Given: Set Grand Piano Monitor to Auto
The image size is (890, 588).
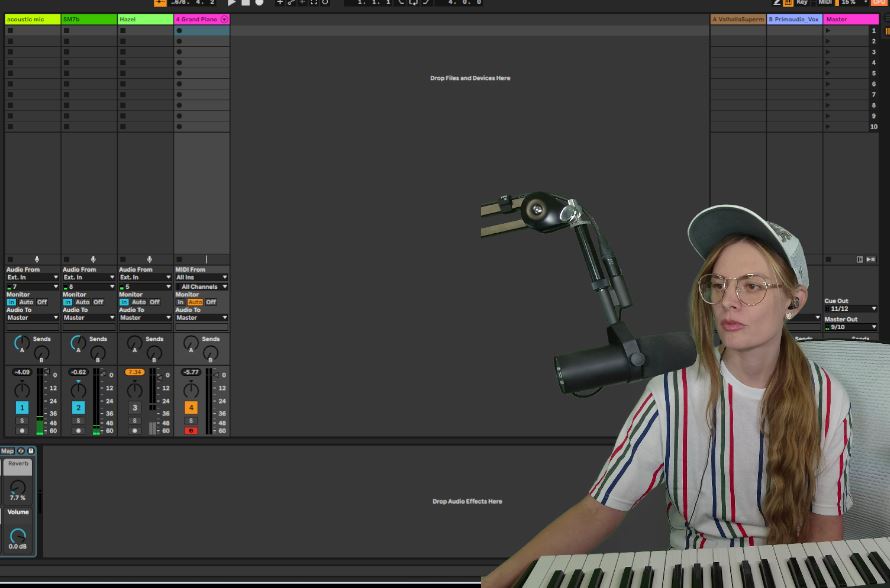Looking at the screenshot, I should 195,302.
